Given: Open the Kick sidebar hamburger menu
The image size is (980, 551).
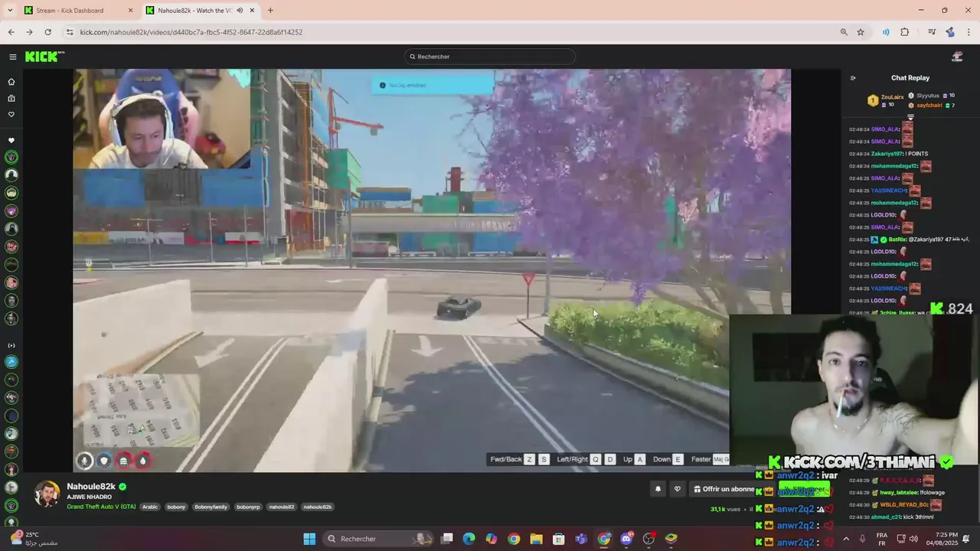Looking at the screenshot, I should [x=13, y=57].
